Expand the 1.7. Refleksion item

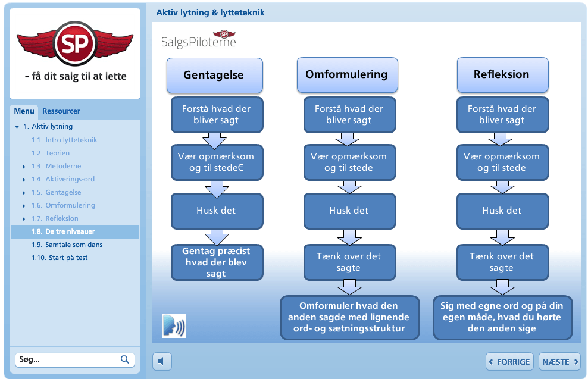tap(24, 219)
